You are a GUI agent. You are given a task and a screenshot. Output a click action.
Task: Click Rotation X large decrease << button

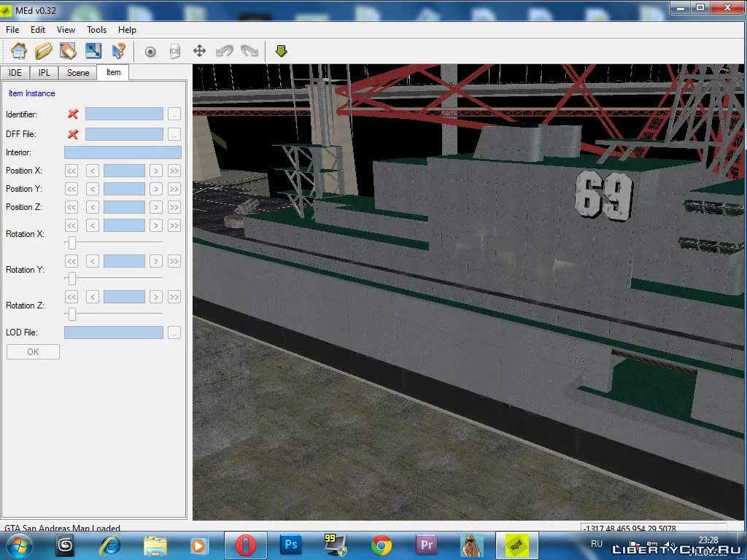click(x=71, y=225)
